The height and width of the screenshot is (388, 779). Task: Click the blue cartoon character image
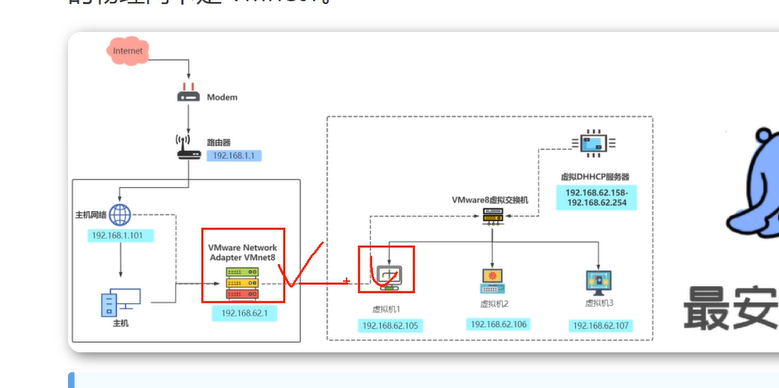[x=752, y=183]
